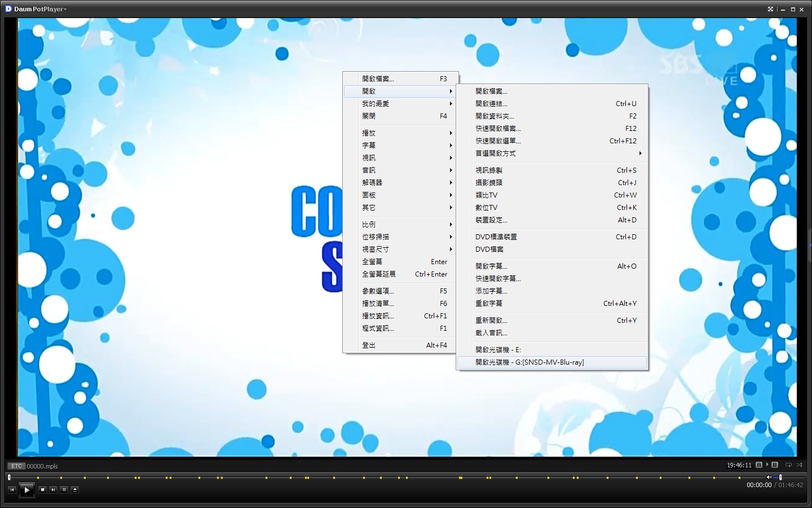Set A-B repeat start with the A button

759,465
